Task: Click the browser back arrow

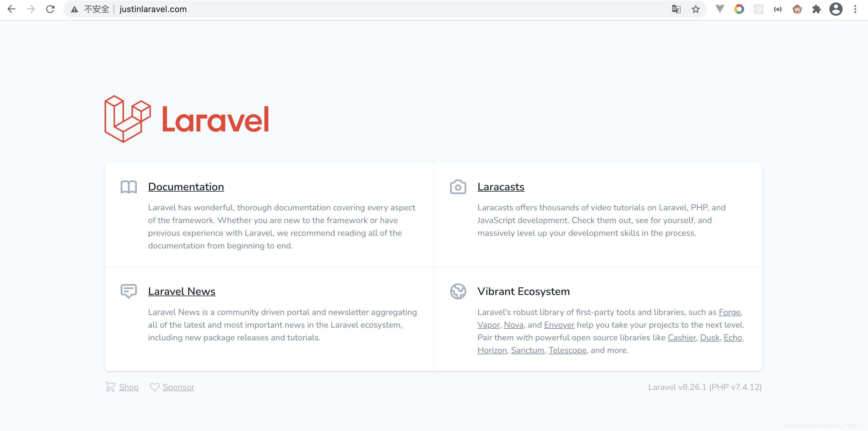Action: click(11, 9)
